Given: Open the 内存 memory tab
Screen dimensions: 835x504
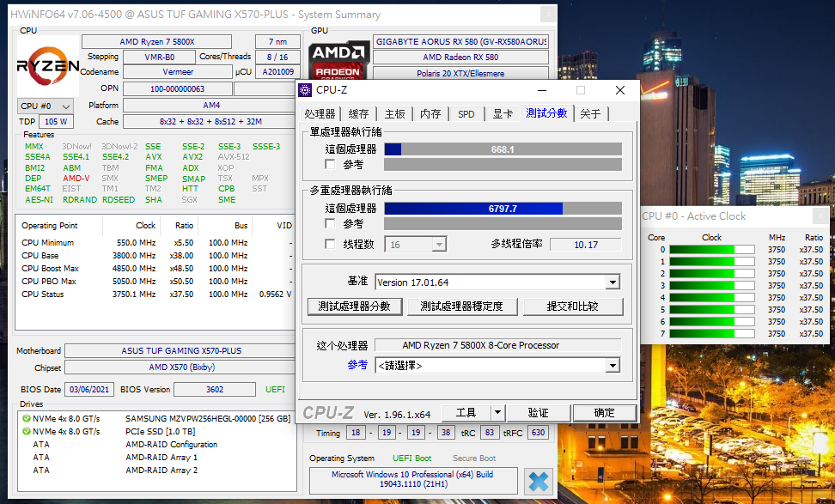Looking at the screenshot, I should point(430,114).
